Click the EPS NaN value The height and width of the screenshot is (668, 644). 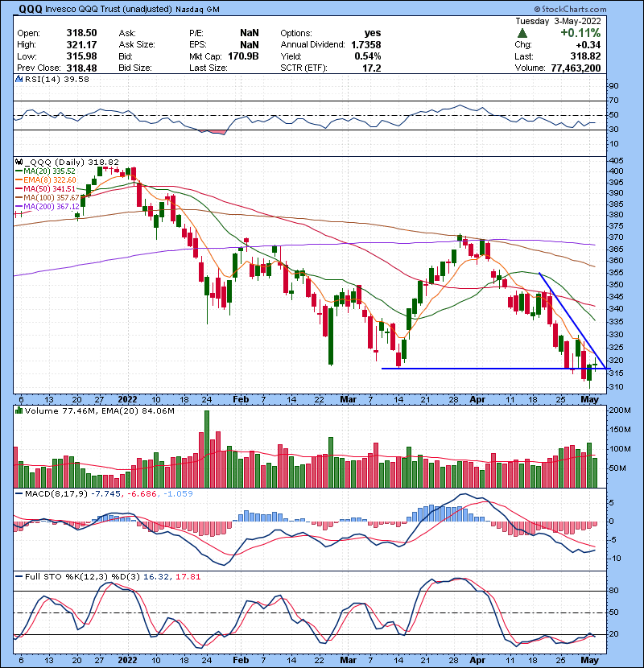coord(250,44)
